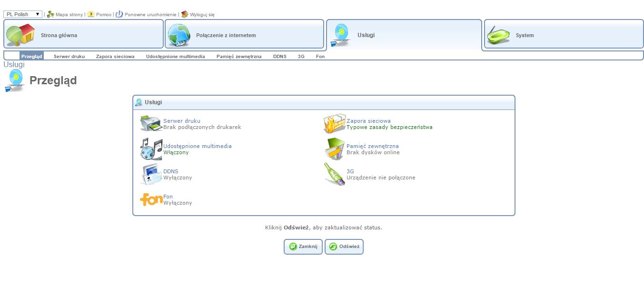This screenshot has width=644, height=297.
Task: Click the Pamięć zewnętrzna storage icon
Action: pyautogui.click(x=334, y=149)
